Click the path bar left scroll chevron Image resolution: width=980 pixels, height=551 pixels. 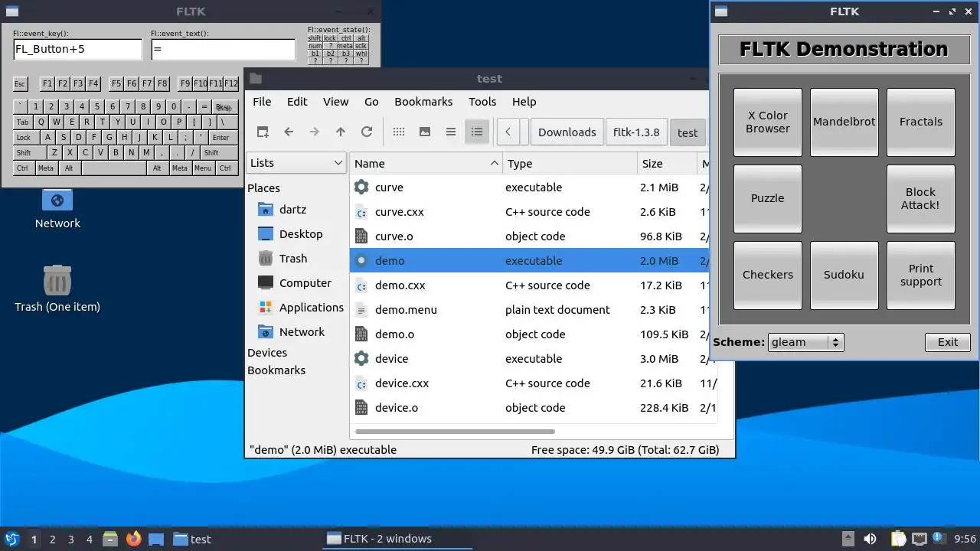tap(508, 132)
